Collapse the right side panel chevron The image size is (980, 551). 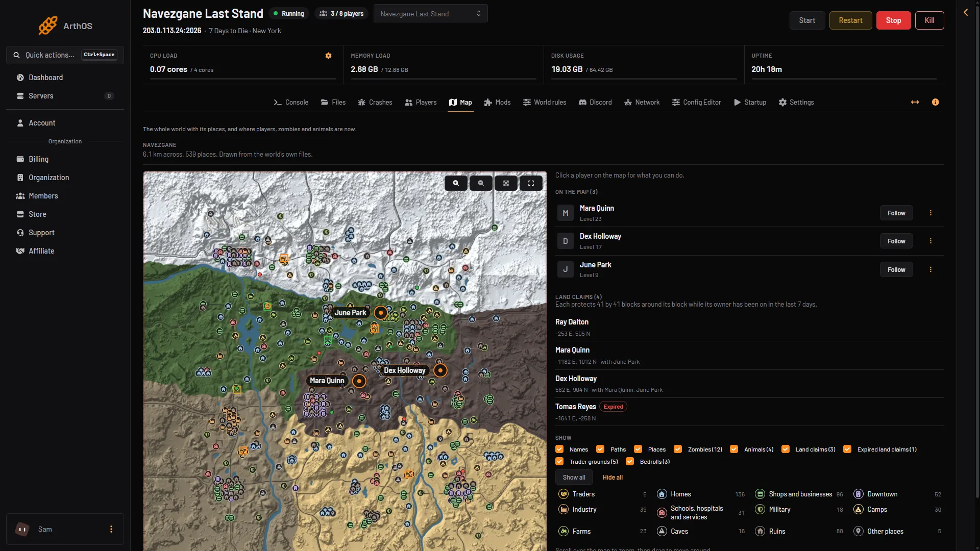(966, 12)
